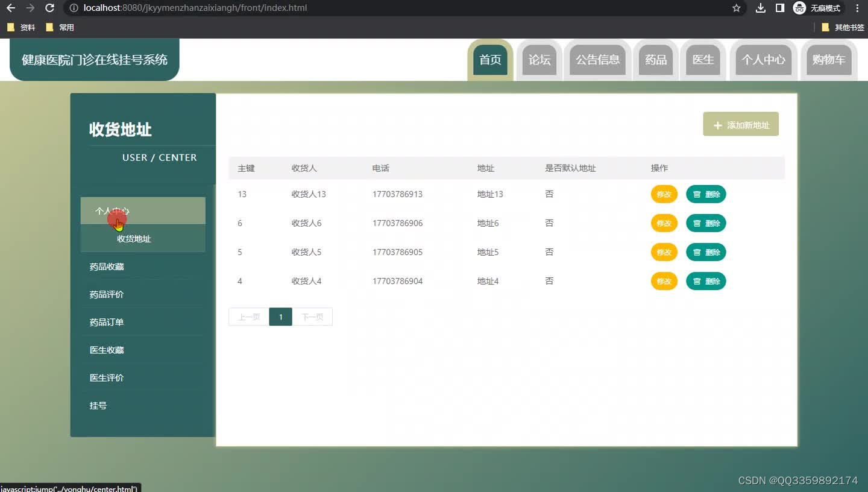Click 删除 for 收货人4

(x=706, y=281)
